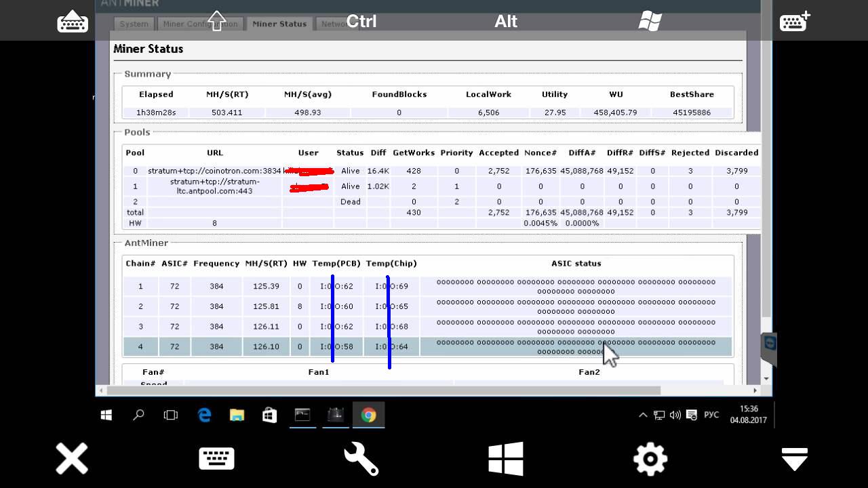This screenshot has width=868, height=488.
Task: Click the chain 1 hashrate 125.39
Action: pos(266,286)
